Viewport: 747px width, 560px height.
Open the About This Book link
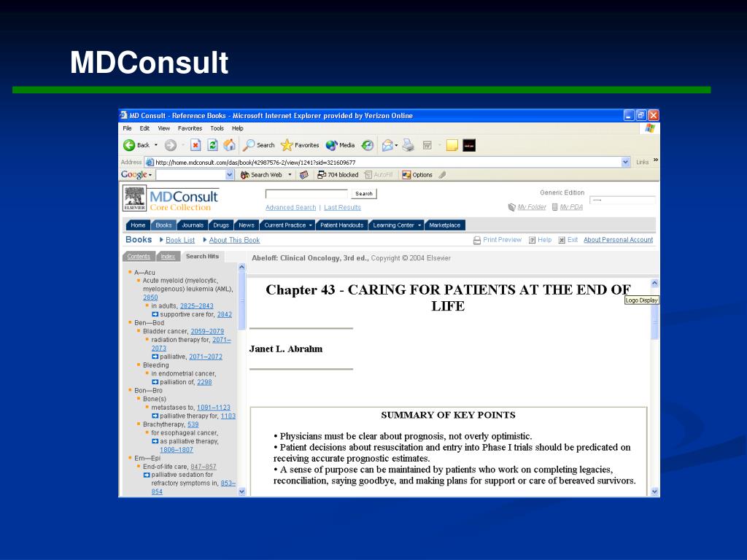coord(234,240)
